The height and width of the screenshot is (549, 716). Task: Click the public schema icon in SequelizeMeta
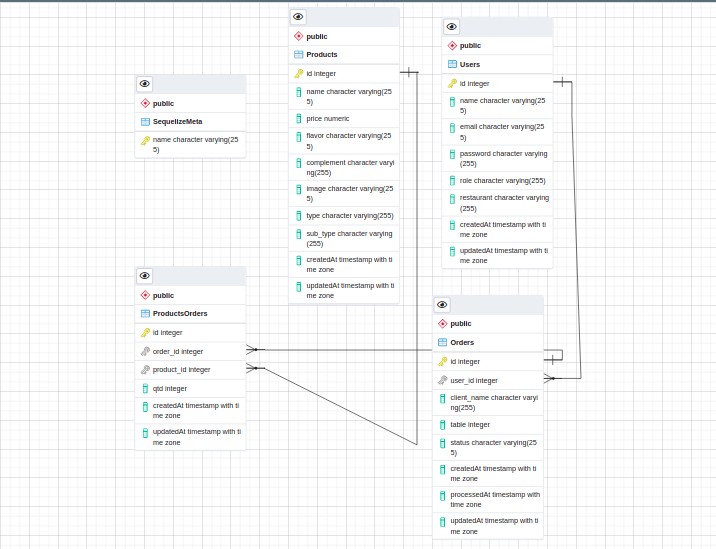[145, 103]
